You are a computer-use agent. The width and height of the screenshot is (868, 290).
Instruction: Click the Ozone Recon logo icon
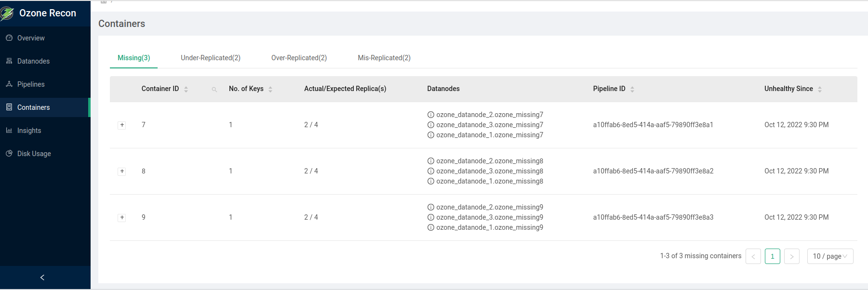tap(7, 13)
